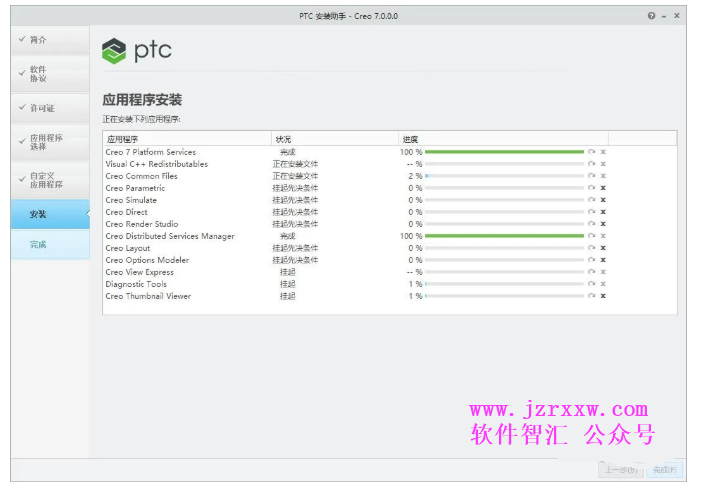The height and width of the screenshot is (489, 704).
Task: Cancel Creo Common Files with its X icon
Action: (603, 176)
